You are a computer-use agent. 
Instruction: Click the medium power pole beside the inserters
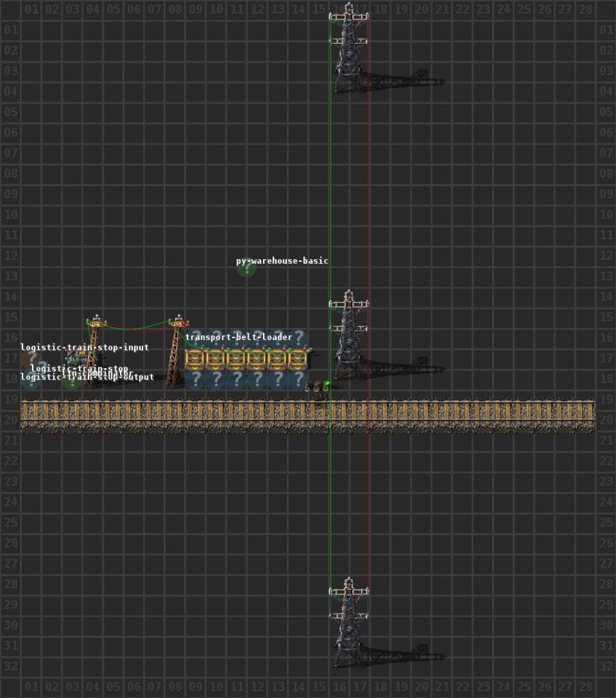click(x=178, y=351)
